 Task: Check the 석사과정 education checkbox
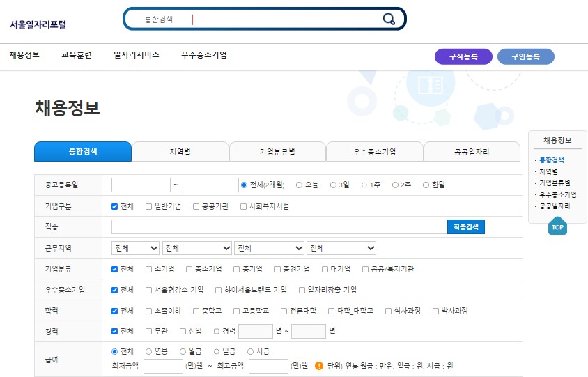tap(389, 311)
